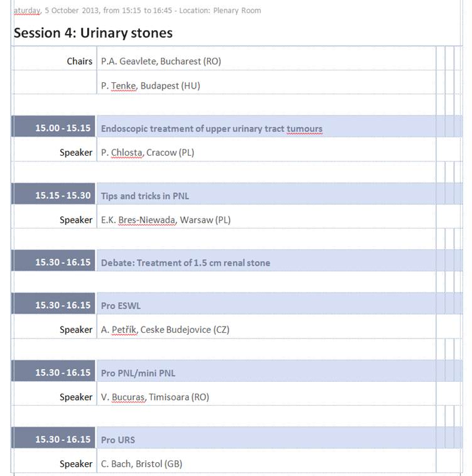Select the Pro URS title row
Screen dimensions: 472x476
pyautogui.click(x=279, y=438)
